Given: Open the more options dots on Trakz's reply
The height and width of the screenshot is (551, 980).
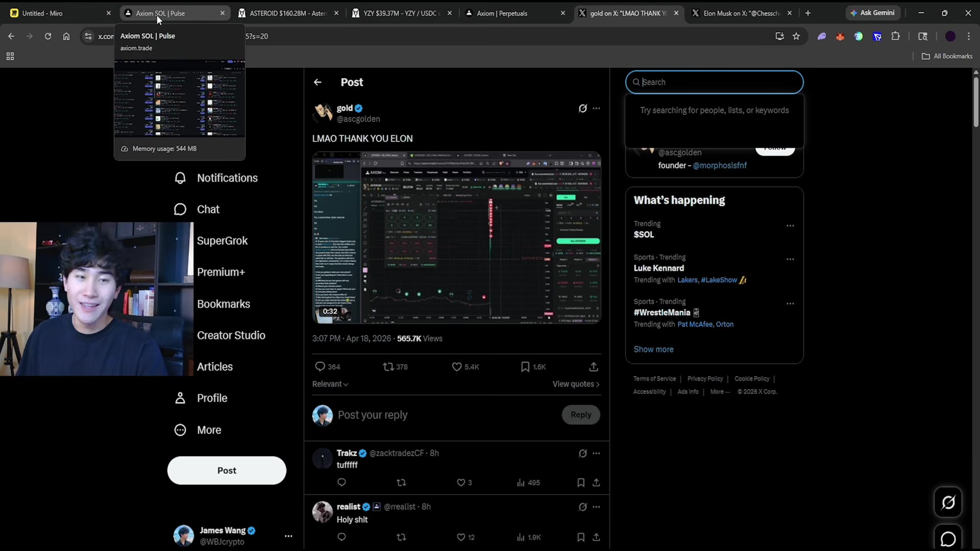Looking at the screenshot, I should [x=596, y=453].
